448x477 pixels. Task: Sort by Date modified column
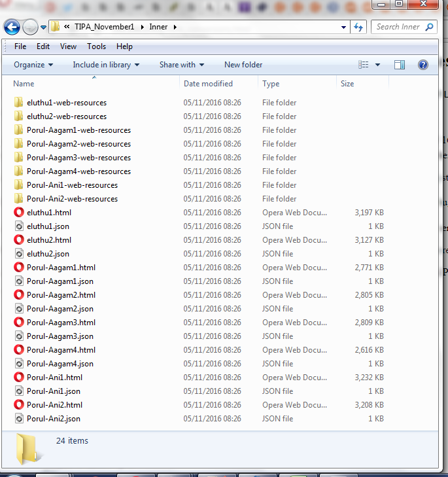click(209, 84)
